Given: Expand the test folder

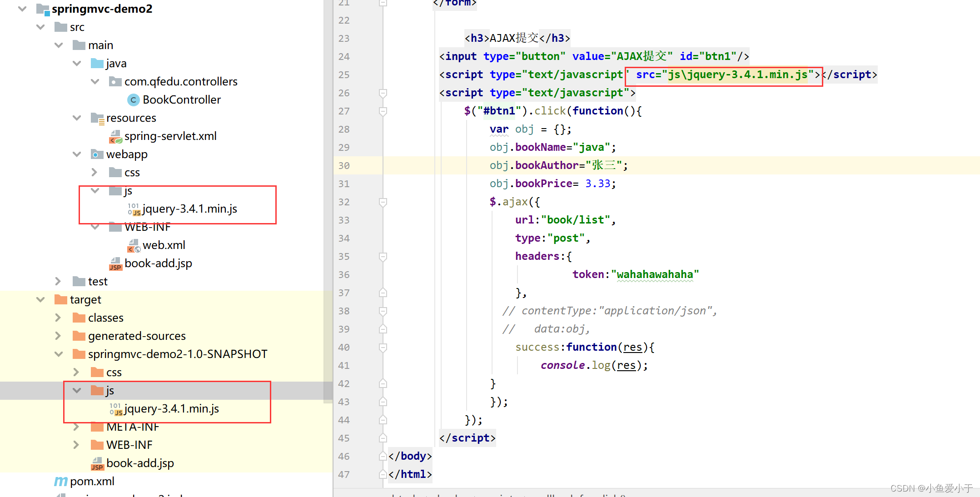Looking at the screenshot, I should point(58,282).
